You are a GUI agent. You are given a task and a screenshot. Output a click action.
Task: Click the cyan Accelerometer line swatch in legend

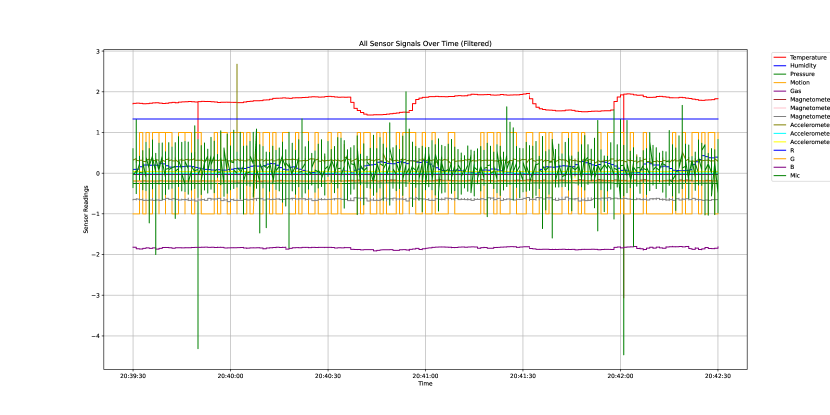(x=780, y=133)
